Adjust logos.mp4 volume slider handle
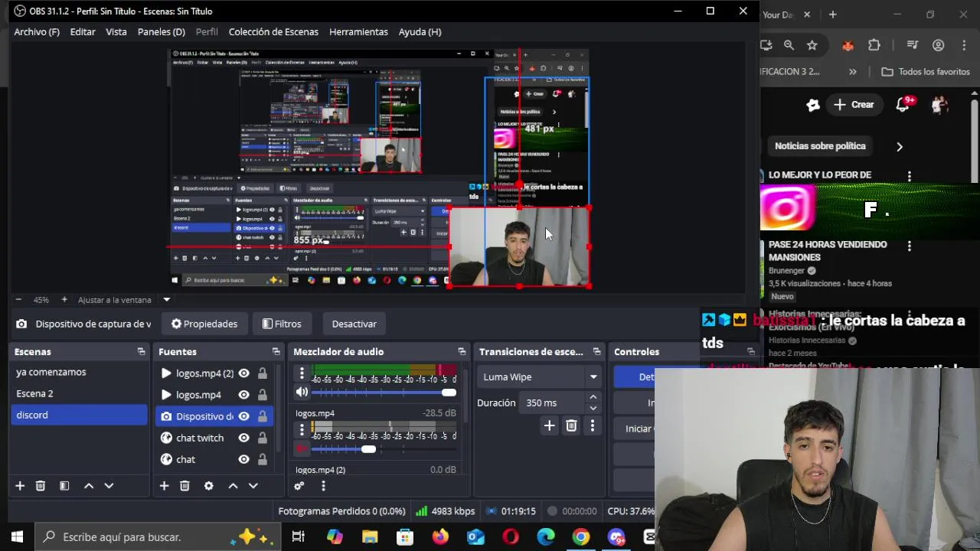 (368, 449)
